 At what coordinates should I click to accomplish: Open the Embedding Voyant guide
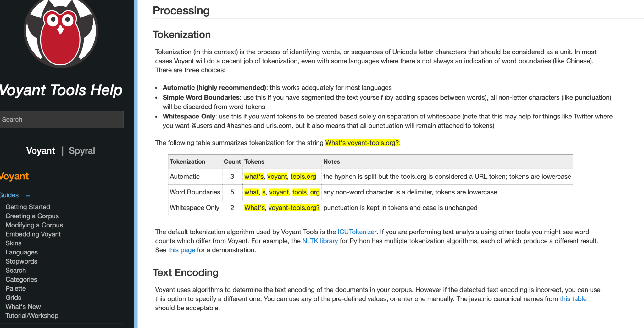pyautogui.click(x=33, y=234)
